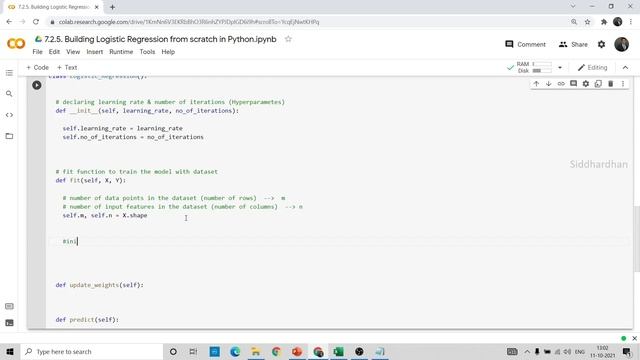Viewport: 640px width, 360px height.
Task: Open the tab search chevron in Chrome
Action: click(573, 6)
